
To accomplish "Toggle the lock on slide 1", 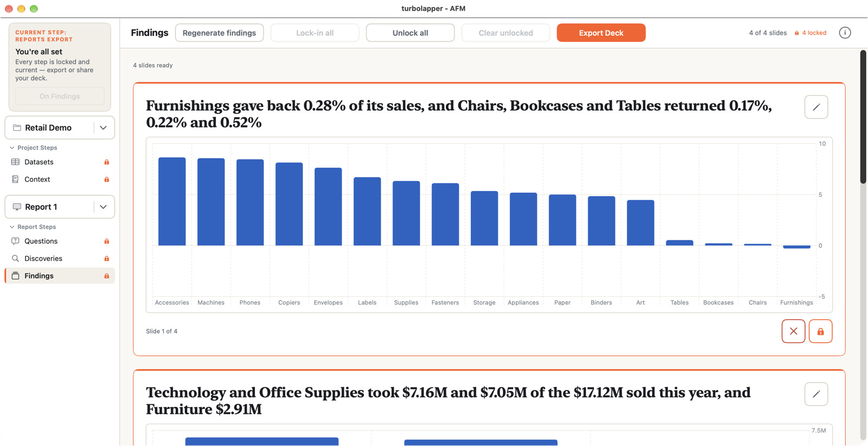I will 820,331.
